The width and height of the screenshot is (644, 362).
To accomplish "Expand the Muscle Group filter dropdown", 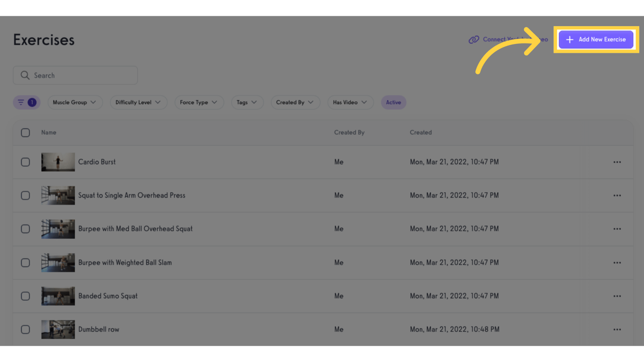I will tap(75, 102).
